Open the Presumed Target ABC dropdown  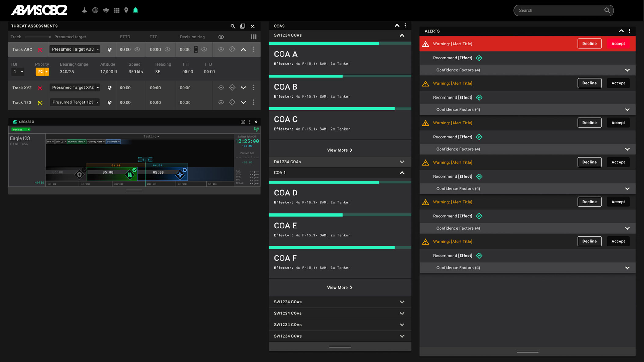click(x=75, y=49)
